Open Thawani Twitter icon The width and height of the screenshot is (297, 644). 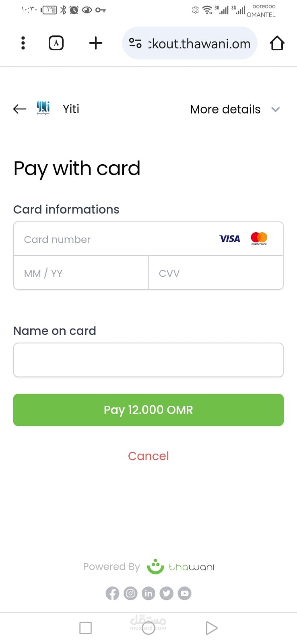pyautogui.click(x=167, y=593)
